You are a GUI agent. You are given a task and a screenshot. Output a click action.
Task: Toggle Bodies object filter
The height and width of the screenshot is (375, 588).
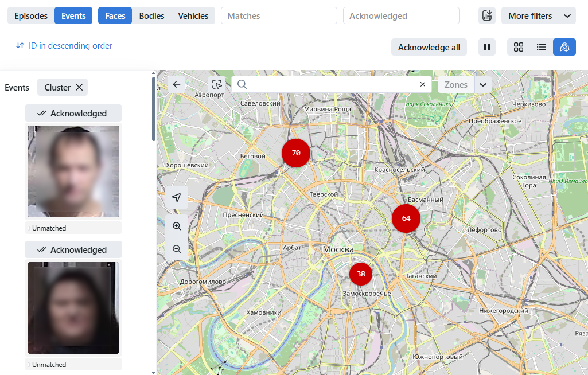(x=151, y=16)
